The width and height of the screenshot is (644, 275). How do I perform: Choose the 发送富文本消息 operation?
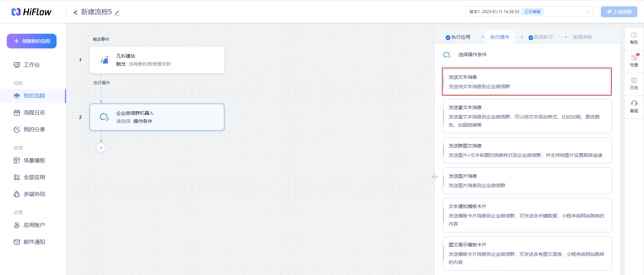point(527,116)
